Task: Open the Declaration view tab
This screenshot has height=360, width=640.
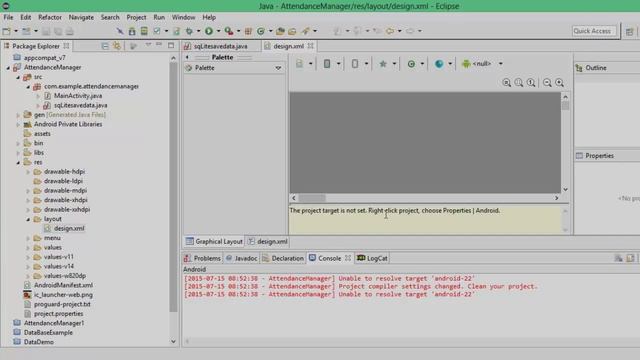Action: pos(283,258)
